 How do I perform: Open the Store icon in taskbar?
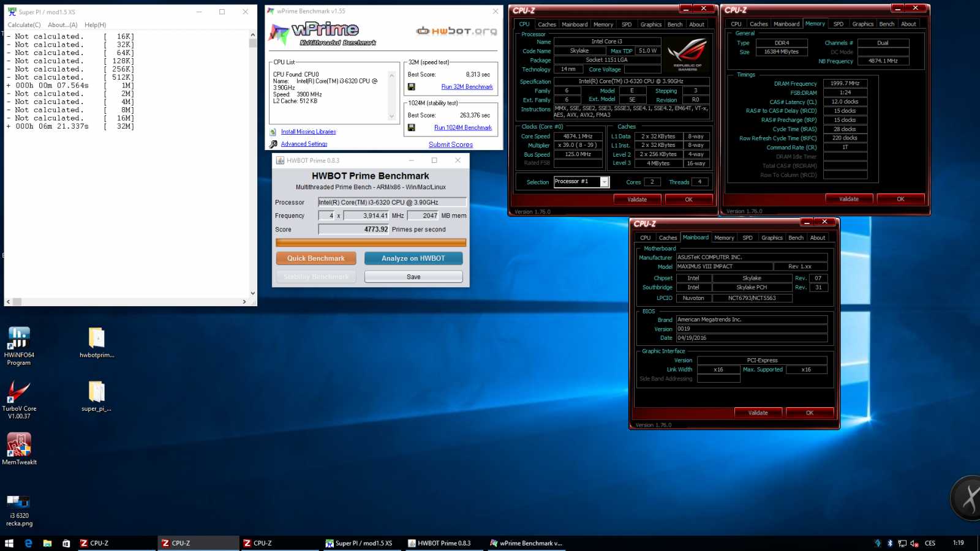click(x=66, y=543)
